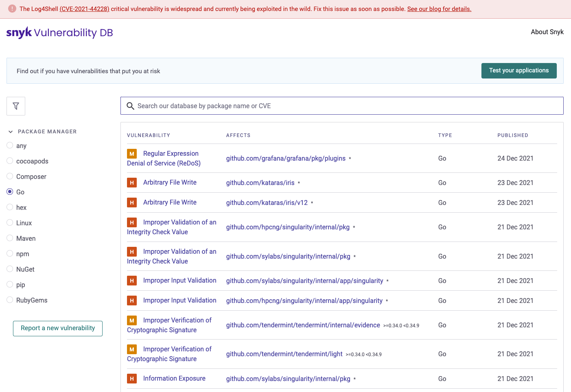Click the Type column header
This screenshot has width=571, height=392.
pyautogui.click(x=445, y=135)
